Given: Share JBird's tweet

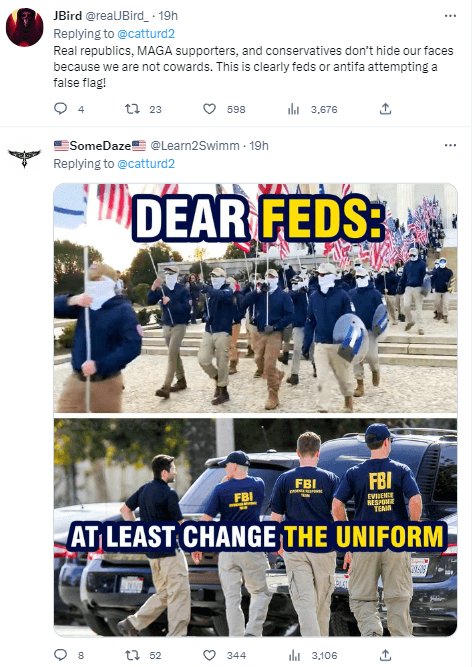Looking at the screenshot, I should [x=385, y=109].
